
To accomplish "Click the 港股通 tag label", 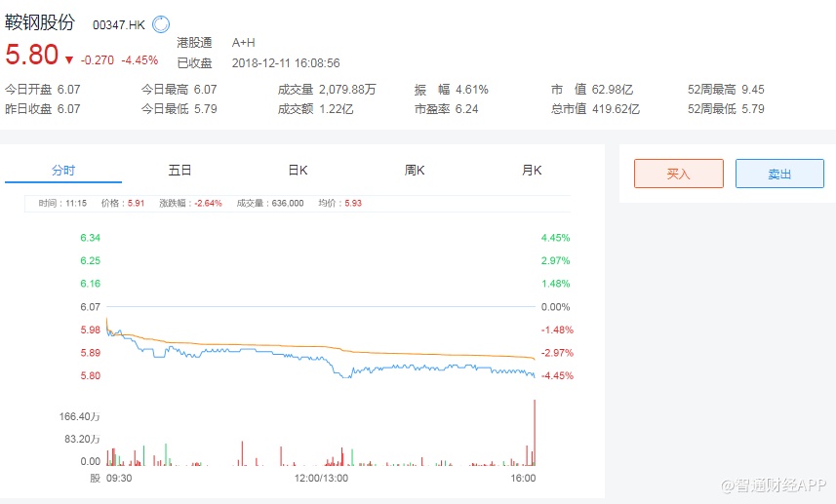I will click(194, 43).
